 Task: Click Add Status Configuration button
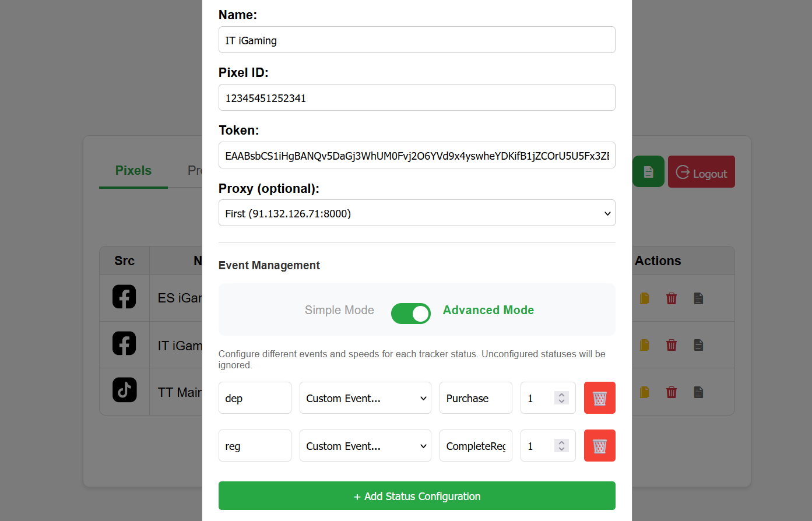coord(417,496)
